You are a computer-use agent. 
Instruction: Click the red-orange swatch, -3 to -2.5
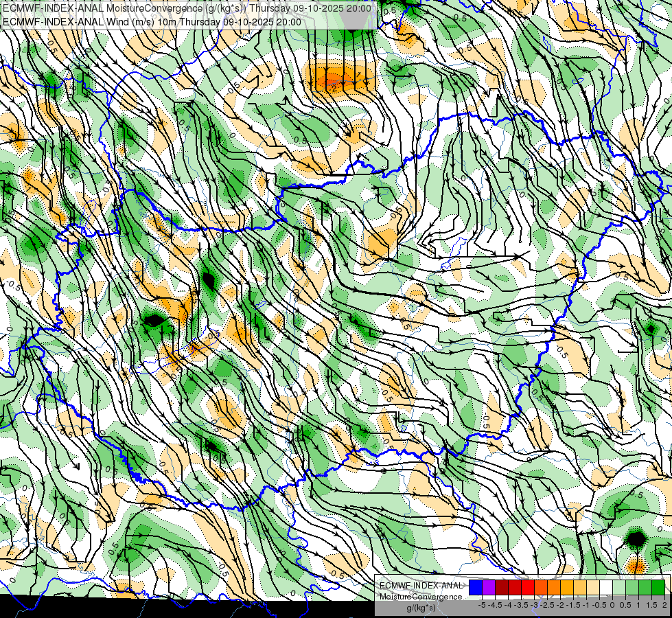541,588
